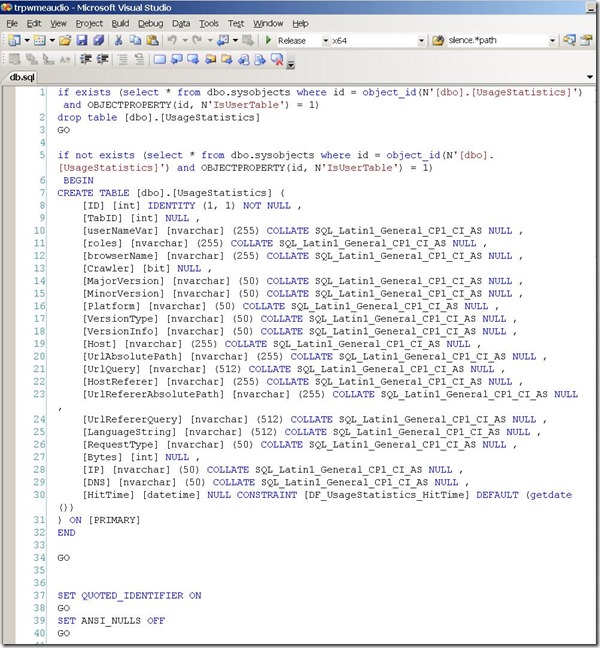Click QUOTED_IDENTIFIER on line 37
The image size is (600, 648).
(132, 596)
